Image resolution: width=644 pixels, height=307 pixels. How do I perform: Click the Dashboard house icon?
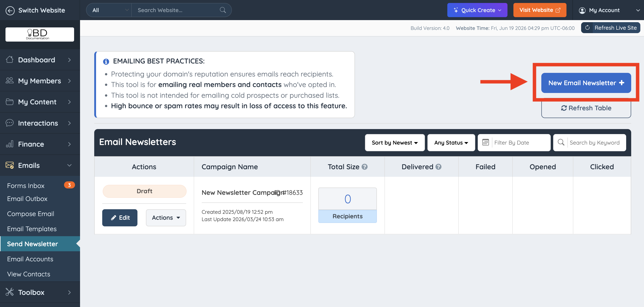pyautogui.click(x=10, y=60)
